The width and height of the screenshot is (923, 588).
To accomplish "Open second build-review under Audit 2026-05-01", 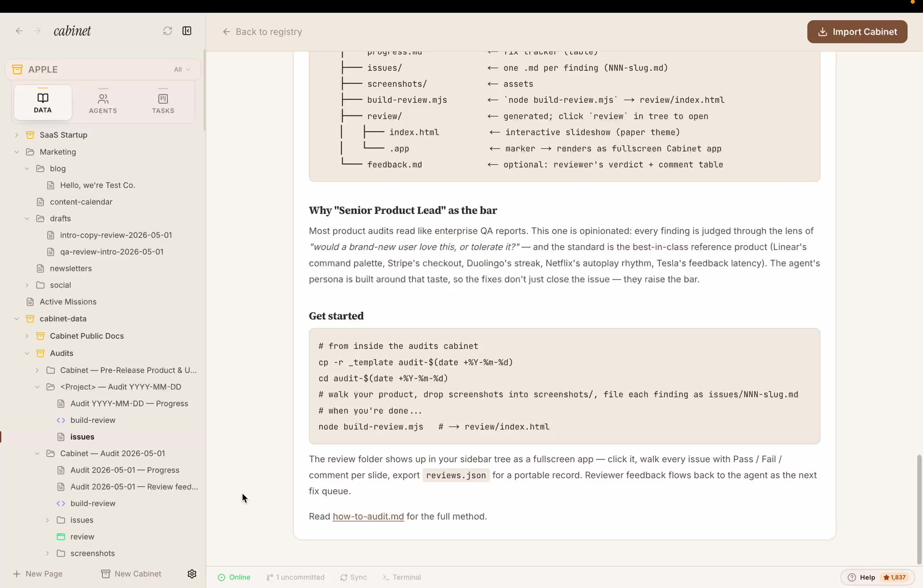I will [93, 503].
